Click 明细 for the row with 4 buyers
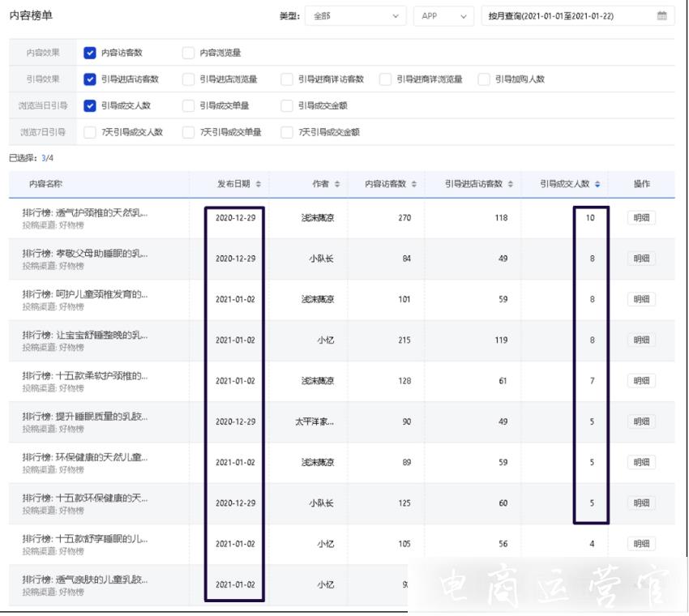This screenshot has width=689, height=616. pos(641,544)
